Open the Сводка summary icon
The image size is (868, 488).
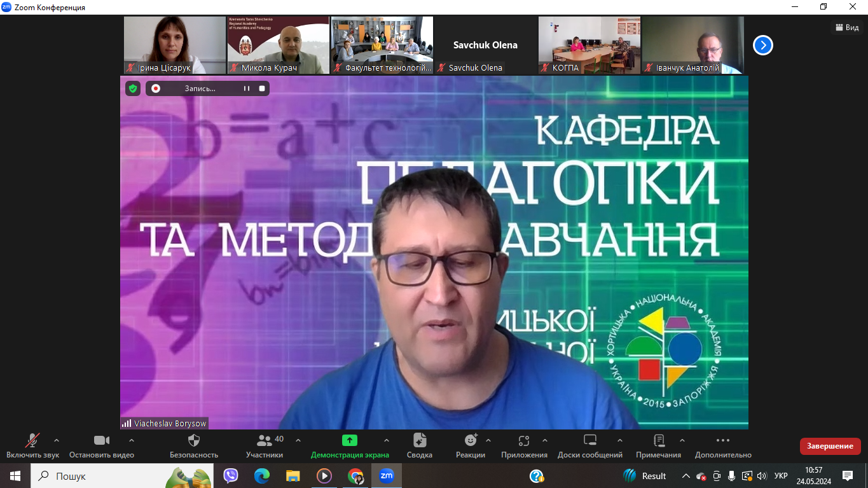click(x=420, y=440)
